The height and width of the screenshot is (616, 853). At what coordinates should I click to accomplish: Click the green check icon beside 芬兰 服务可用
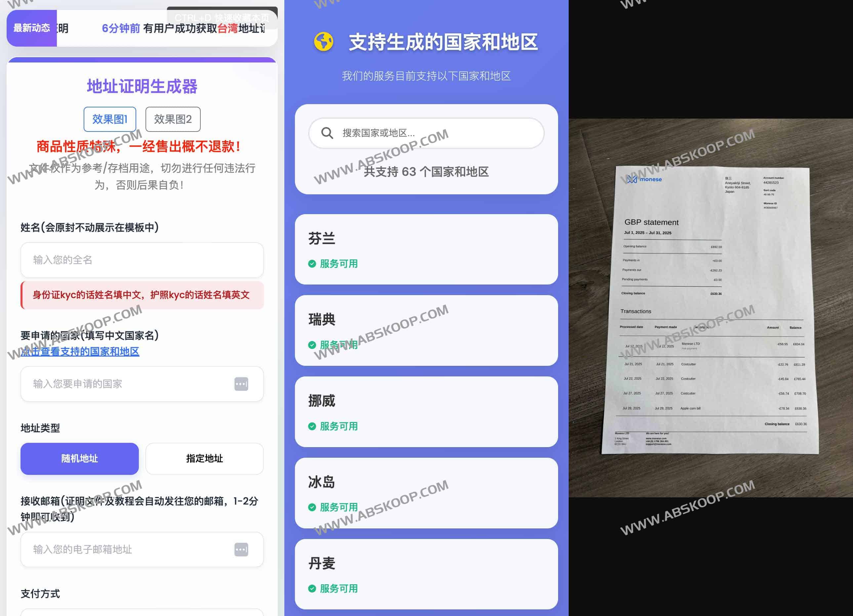coord(312,264)
